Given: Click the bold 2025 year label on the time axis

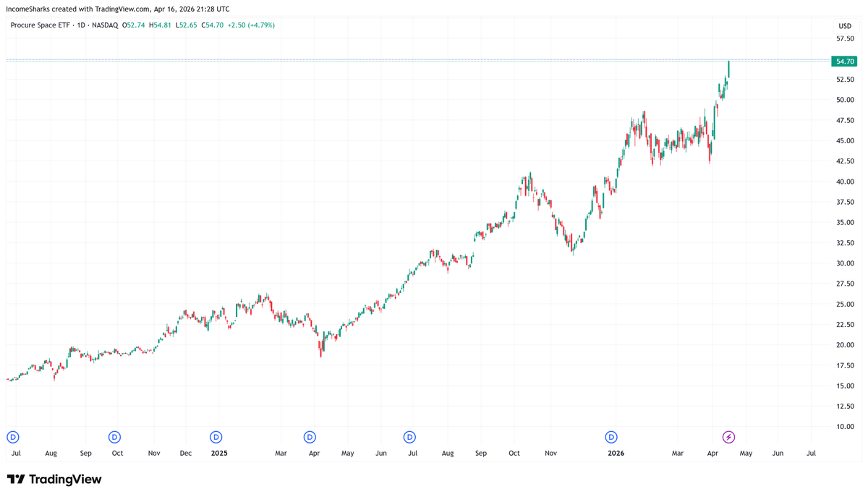Looking at the screenshot, I should click(x=219, y=454).
